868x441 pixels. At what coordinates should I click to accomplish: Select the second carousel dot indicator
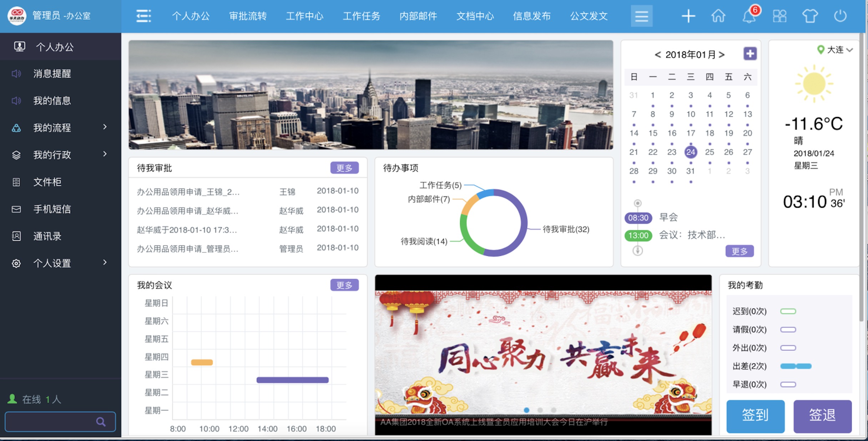point(540,410)
